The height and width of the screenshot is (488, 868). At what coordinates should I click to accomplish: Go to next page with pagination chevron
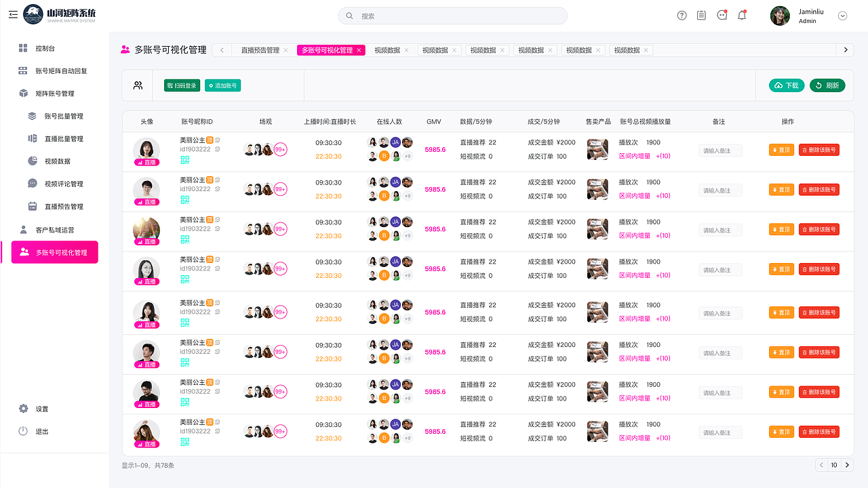pyautogui.click(x=848, y=465)
